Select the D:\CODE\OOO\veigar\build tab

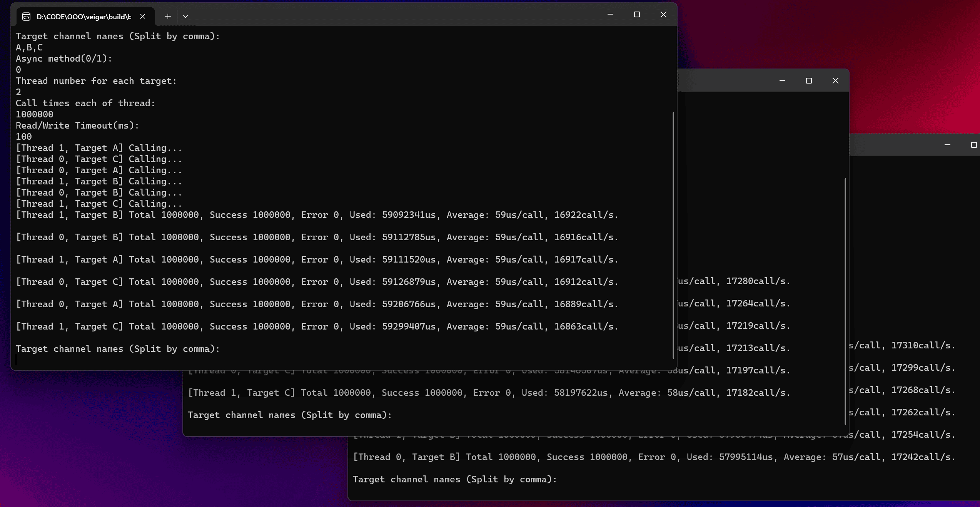point(84,17)
